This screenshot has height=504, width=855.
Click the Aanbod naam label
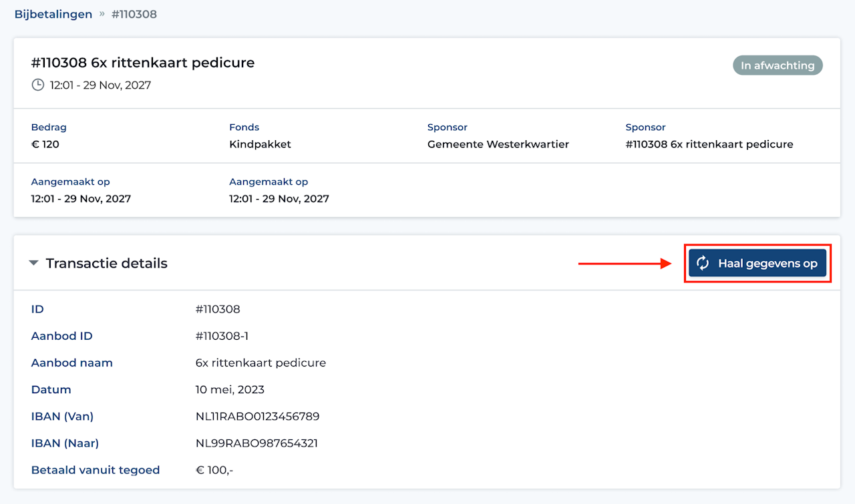pyautogui.click(x=72, y=362)
